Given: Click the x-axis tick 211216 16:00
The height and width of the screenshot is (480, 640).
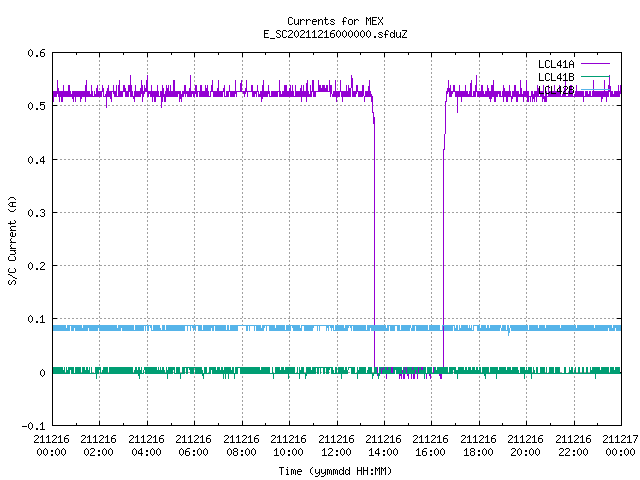Looking at the screenshot, I should 430,446.
